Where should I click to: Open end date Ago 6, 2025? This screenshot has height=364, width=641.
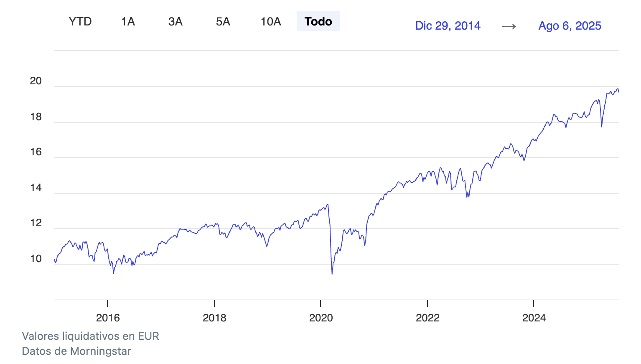coord(570,26)
